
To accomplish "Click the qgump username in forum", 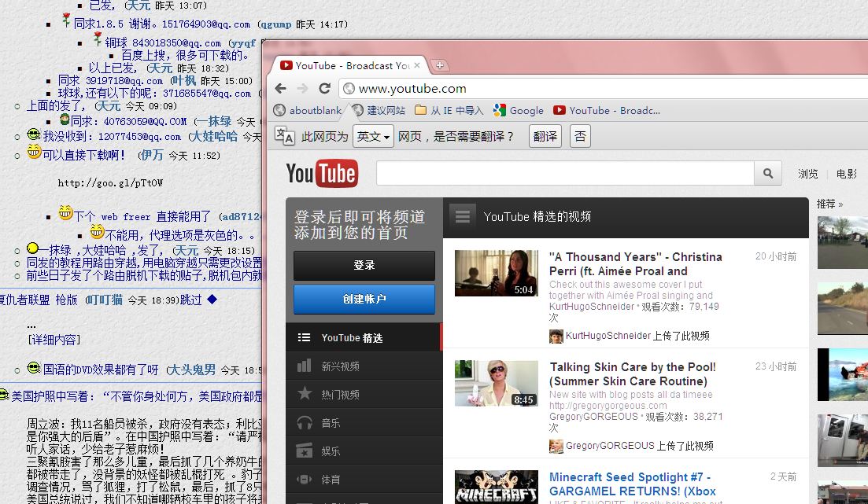I will tap(275, 24).
